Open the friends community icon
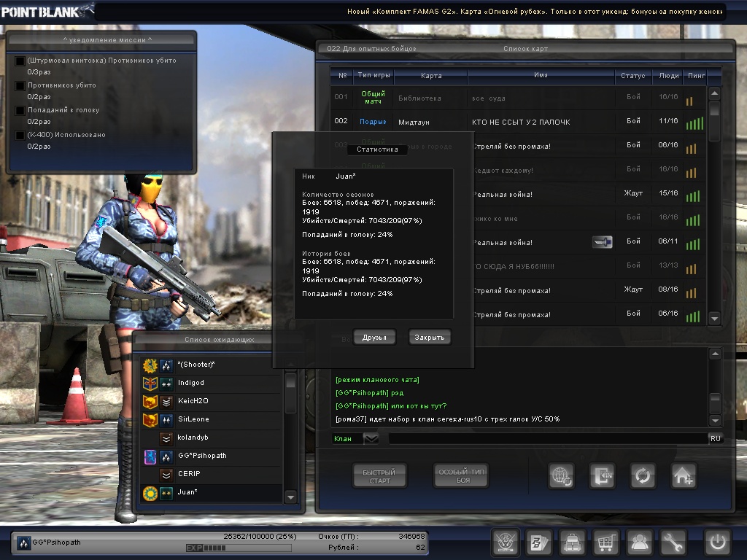The height and width of the screenshot is (560, 747). tap(639, 542)
